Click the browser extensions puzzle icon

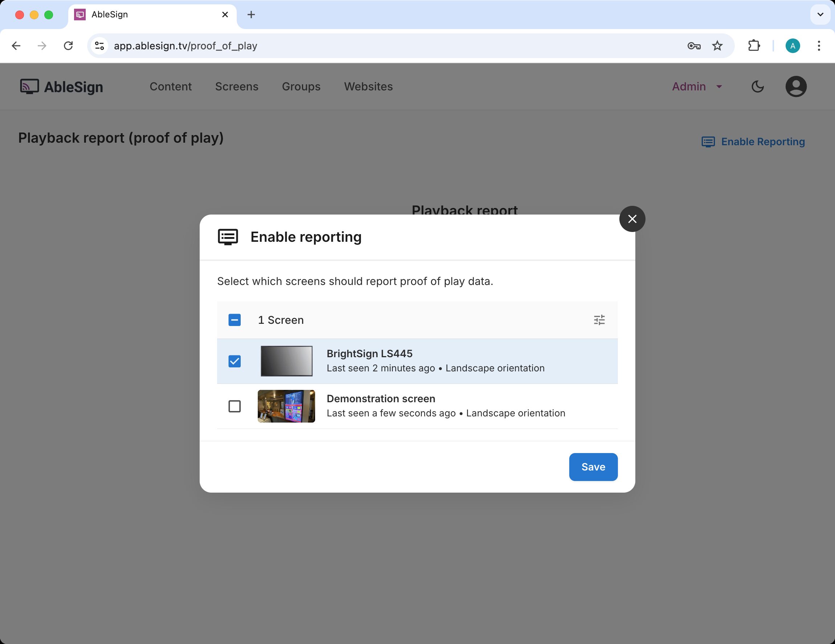(x=754, y=46)
